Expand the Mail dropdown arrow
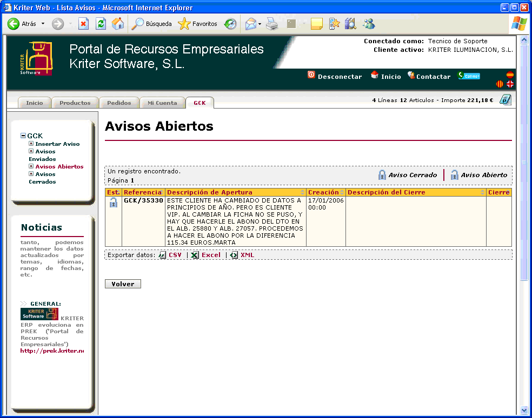Image resolution: width=532 pixels, height=418 pixels. (260, 24)
